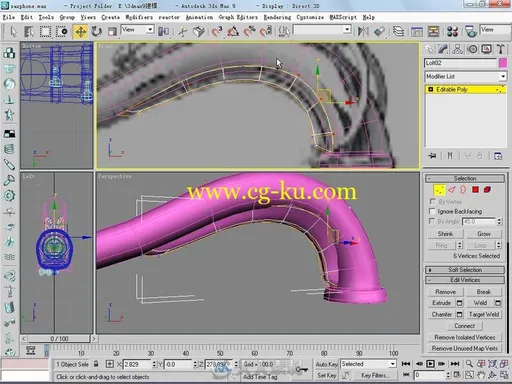The width and height of the screenshot is (512, 384).
Task: Click the X coordinate input field
Action: point(137,364)
